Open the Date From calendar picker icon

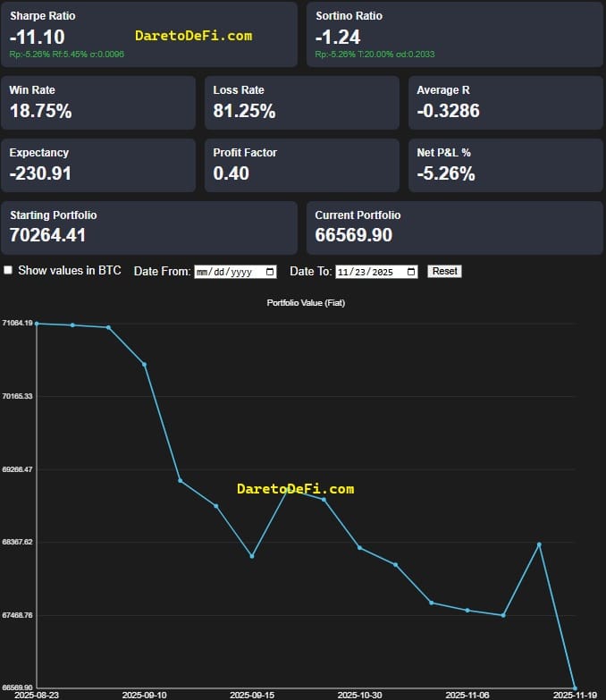tap(270, 272)
